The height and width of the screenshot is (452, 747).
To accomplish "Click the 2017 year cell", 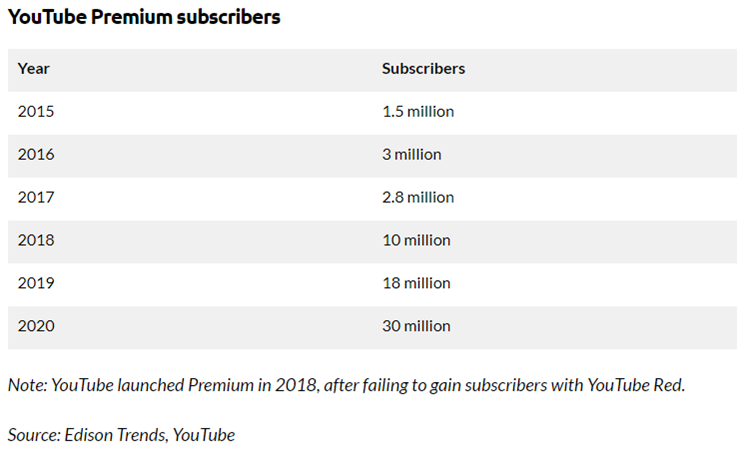I will (x=36, y=197).
